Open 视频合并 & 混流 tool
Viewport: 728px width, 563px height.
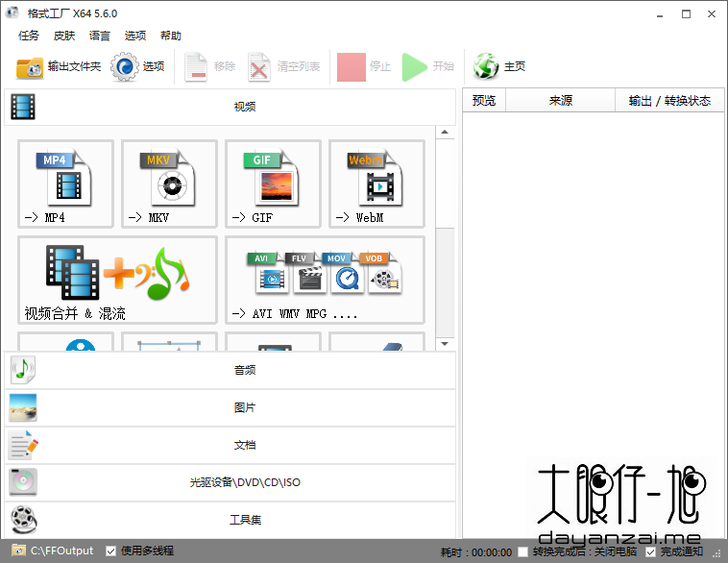117,280
